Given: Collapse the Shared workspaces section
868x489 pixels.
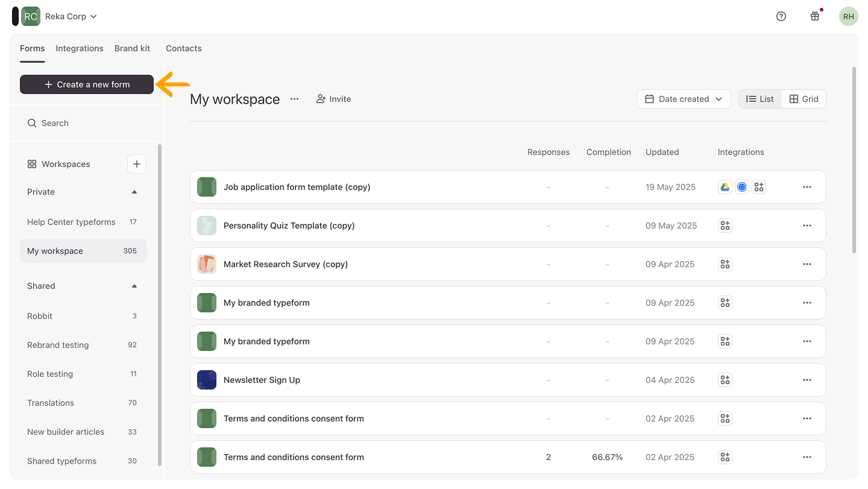Looking at the screenshot, I should pyautogui.click(x=134, y=286).
